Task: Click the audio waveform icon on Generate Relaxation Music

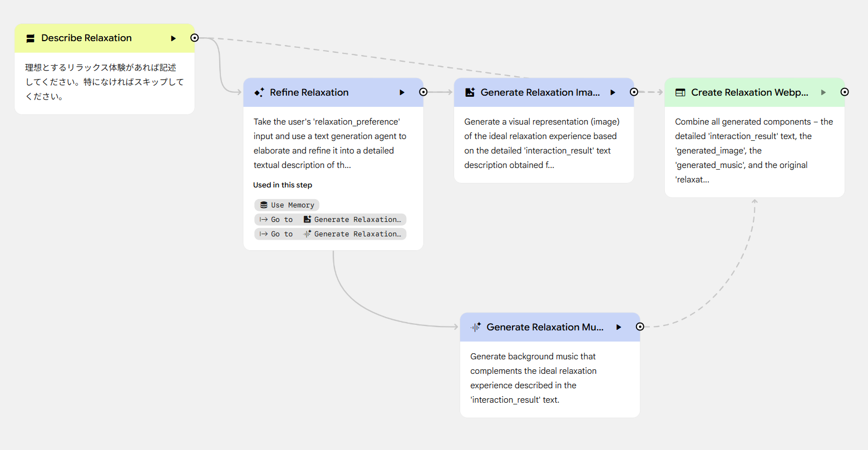Action: 476,327
